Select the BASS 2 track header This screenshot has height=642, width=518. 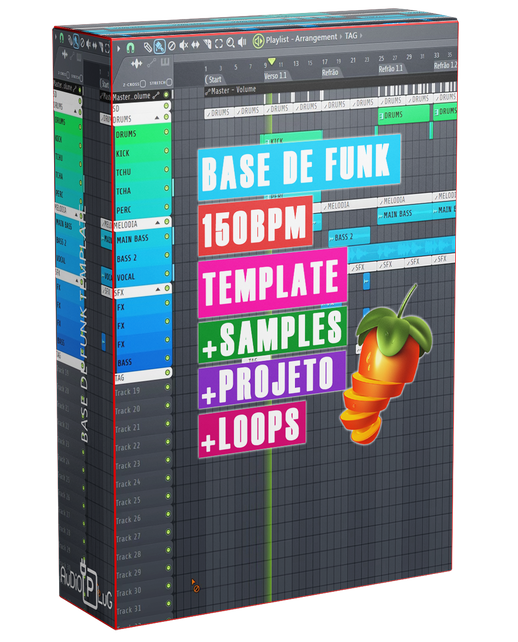point(143,258)
